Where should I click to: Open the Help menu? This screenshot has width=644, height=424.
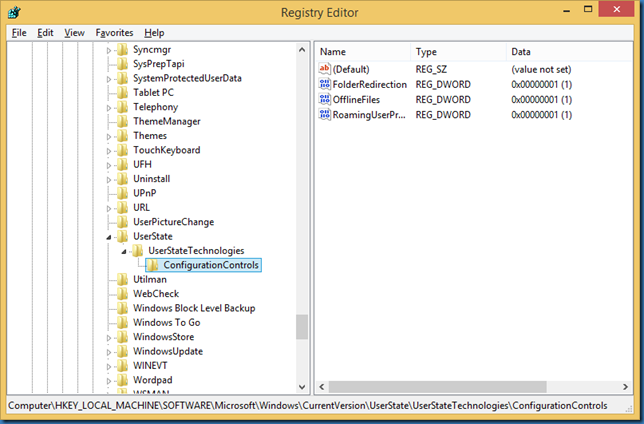tap(154, 33)
